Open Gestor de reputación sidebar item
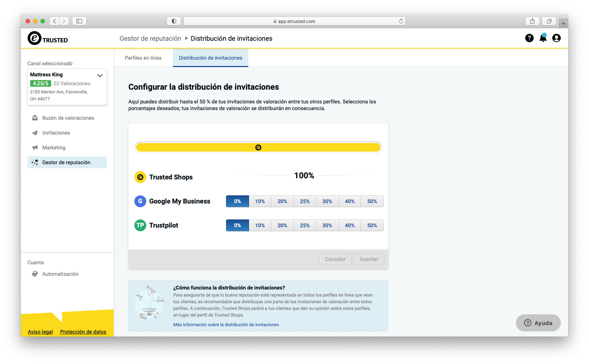 [67, 162]
